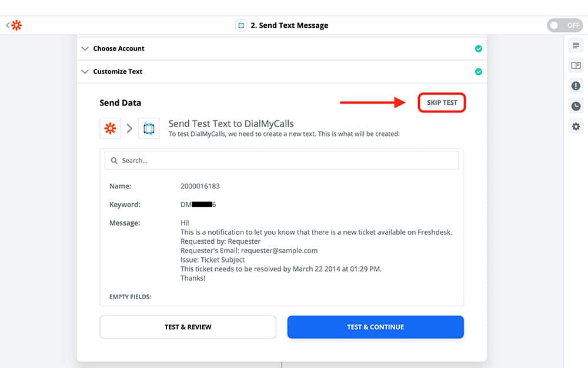Open the task history clock icon
This screenshot has height=368, width=588.
(x=576, y=107)
